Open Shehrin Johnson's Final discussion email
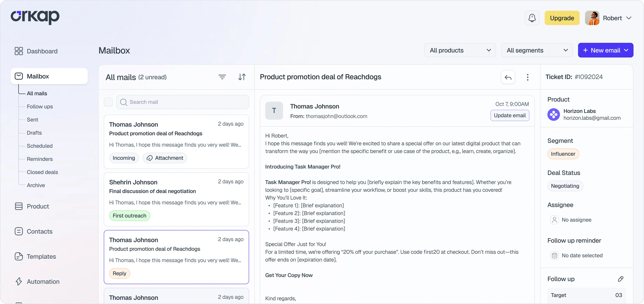Image resolution: width=644 pixels, height=304 pixels. (x=176, y=199)
